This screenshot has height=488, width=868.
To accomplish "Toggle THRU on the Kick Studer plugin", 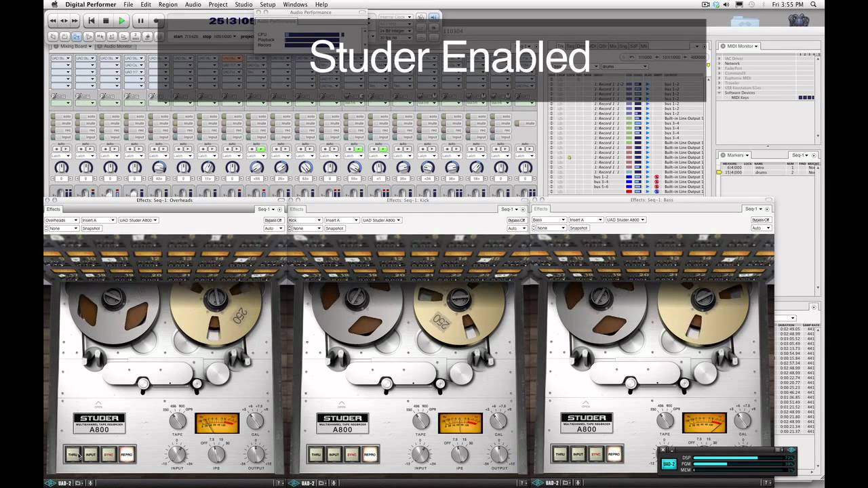I will (316, 455).
